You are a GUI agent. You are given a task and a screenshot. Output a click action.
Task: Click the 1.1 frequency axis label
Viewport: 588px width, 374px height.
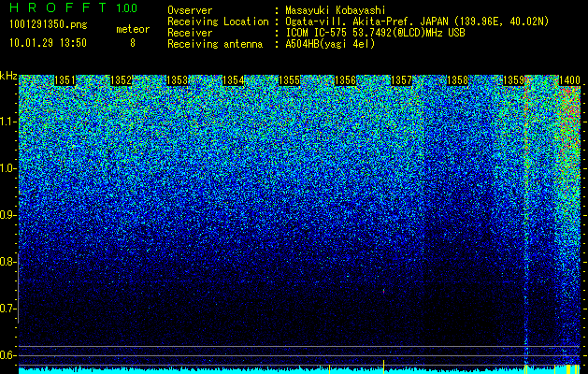pos(7,122)
